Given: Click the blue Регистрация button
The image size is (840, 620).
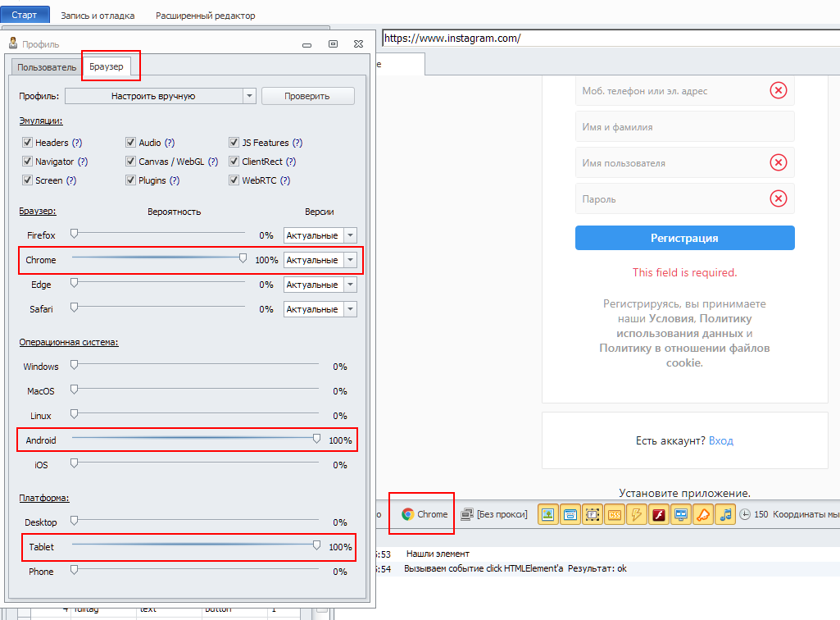Looking at the screenshot, I should (x=684, y=238).
